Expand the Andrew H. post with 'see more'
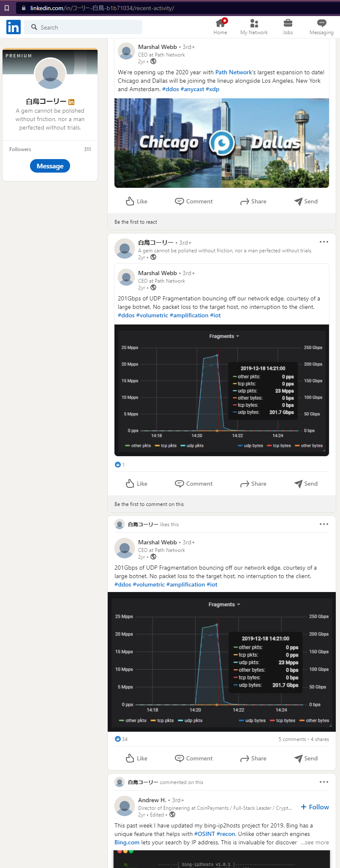This screenshot has width=340, height=868. coord(315,842)
